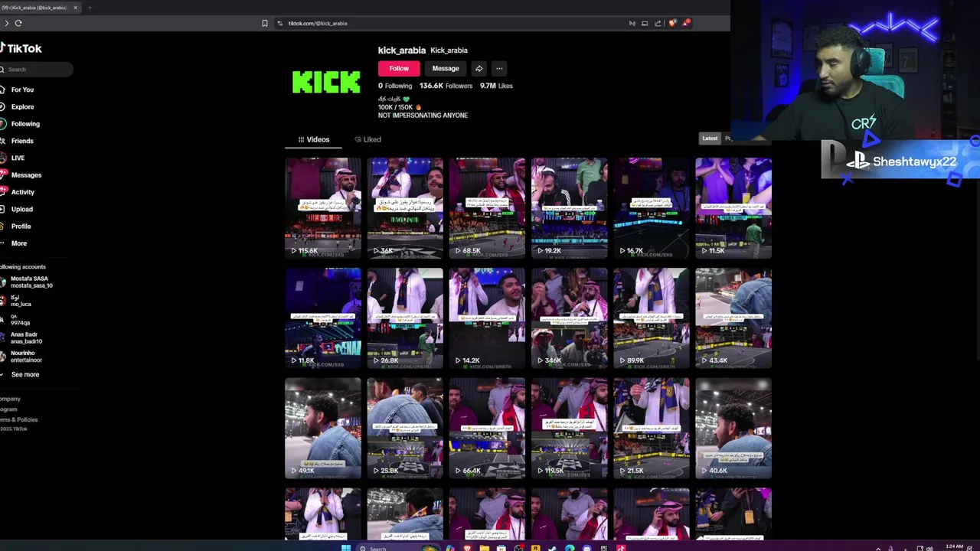The height and width of the screenshot is (551, 980).
Task: Click the share profile arrow icon
Action: click(479, 68)
